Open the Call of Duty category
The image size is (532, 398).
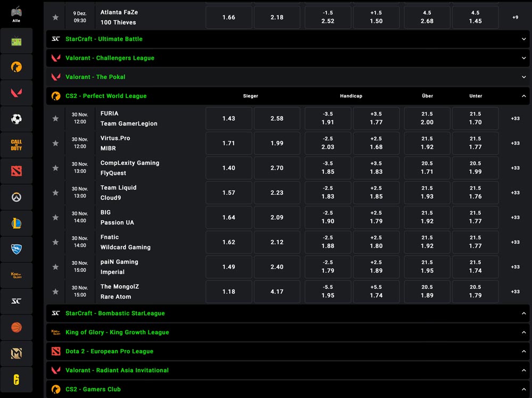click(16, 145)
